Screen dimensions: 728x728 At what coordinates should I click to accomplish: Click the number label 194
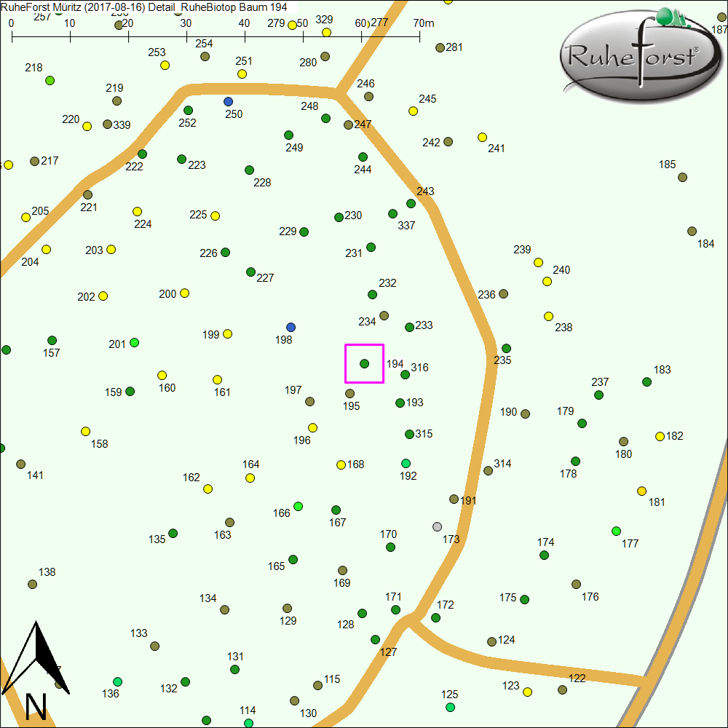395,363
